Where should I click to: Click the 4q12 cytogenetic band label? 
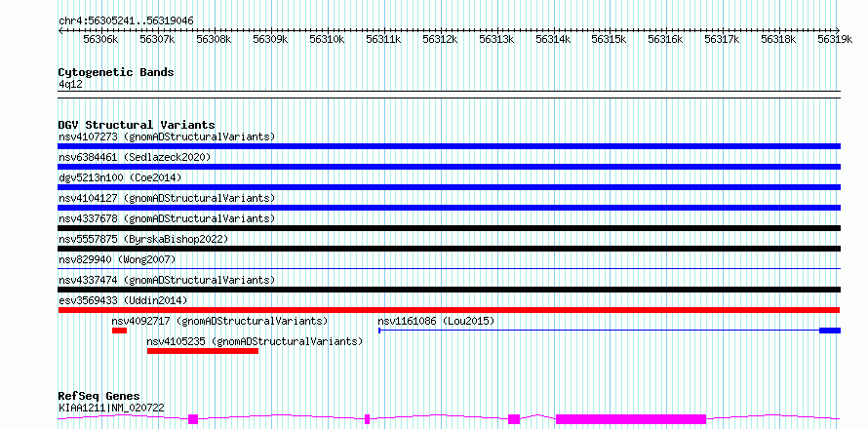coord(70,84)
